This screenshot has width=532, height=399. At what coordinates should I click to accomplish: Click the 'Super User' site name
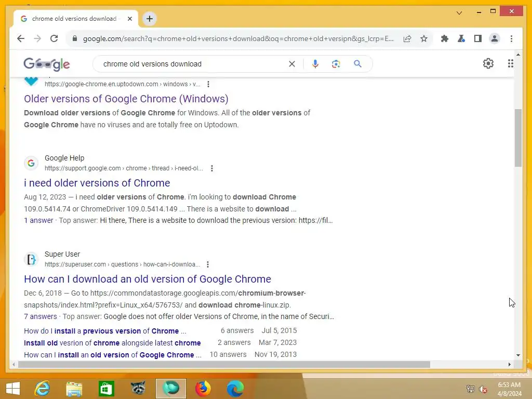pyautogui.click(x=62, y=254)
